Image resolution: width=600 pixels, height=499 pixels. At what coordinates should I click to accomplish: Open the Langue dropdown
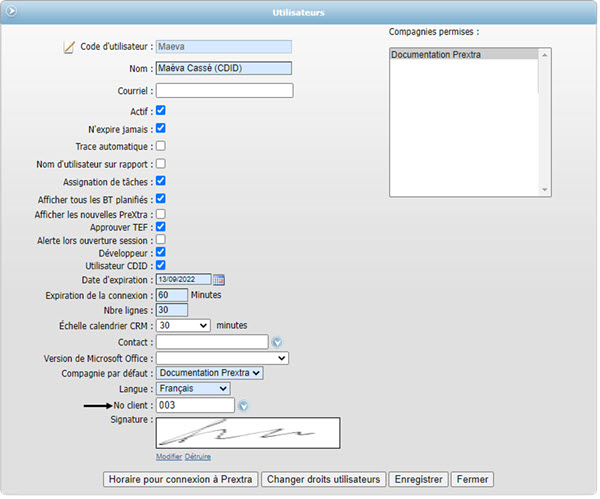click(x=193, y=388)
